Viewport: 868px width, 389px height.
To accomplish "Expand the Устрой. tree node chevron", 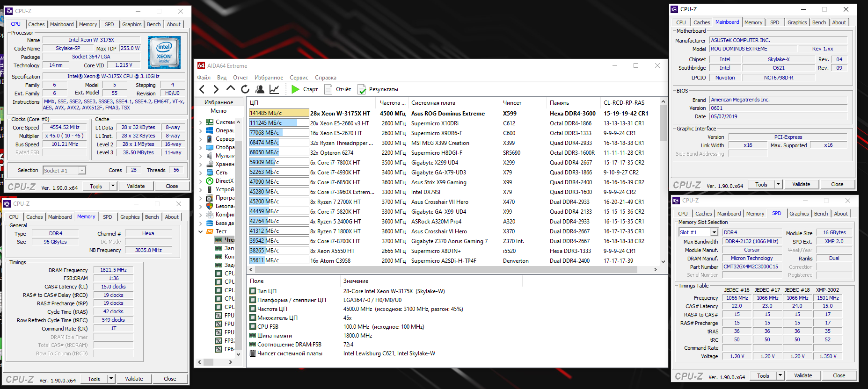I will pos(201,189).
